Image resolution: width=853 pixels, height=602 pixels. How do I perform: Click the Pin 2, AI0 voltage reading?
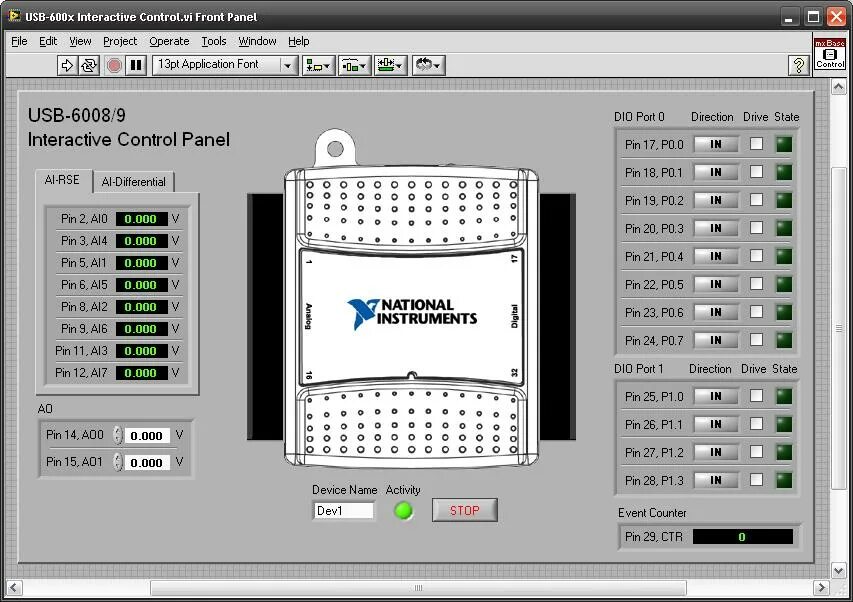(x=141, y=219)
